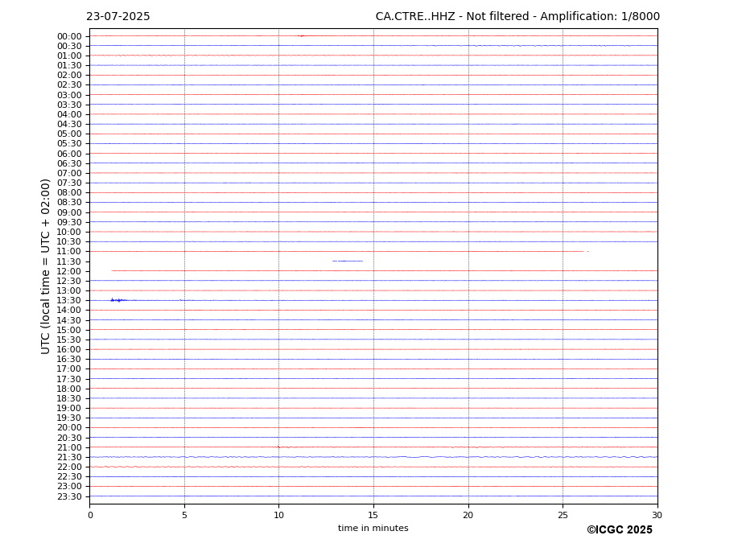Click the 21:00 time row label
Image resolution: width=746 pixels, height=560 pixels.
click(69, 447)
